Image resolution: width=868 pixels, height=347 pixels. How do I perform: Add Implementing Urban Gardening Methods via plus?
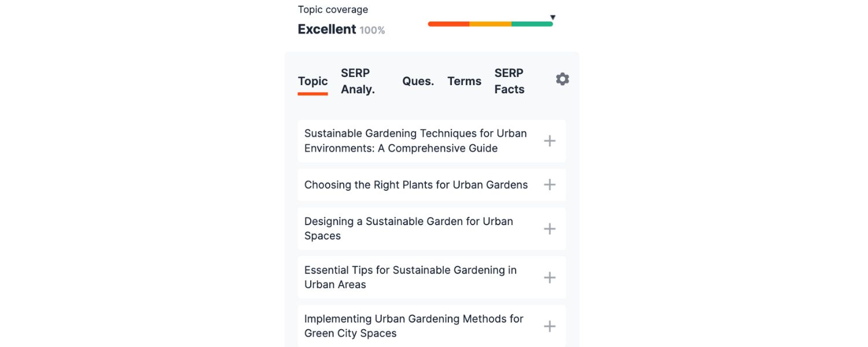click(550, 326)
